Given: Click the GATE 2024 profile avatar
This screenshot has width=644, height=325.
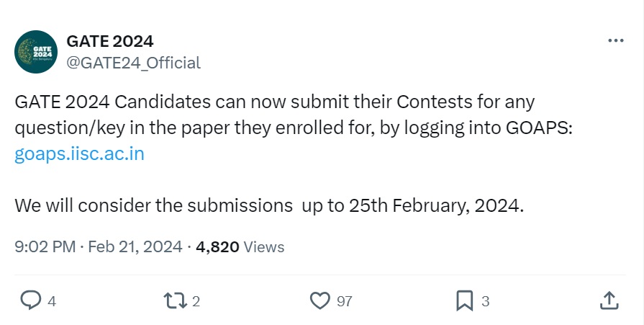Looking at the screenshot, I should coord(36,51).
